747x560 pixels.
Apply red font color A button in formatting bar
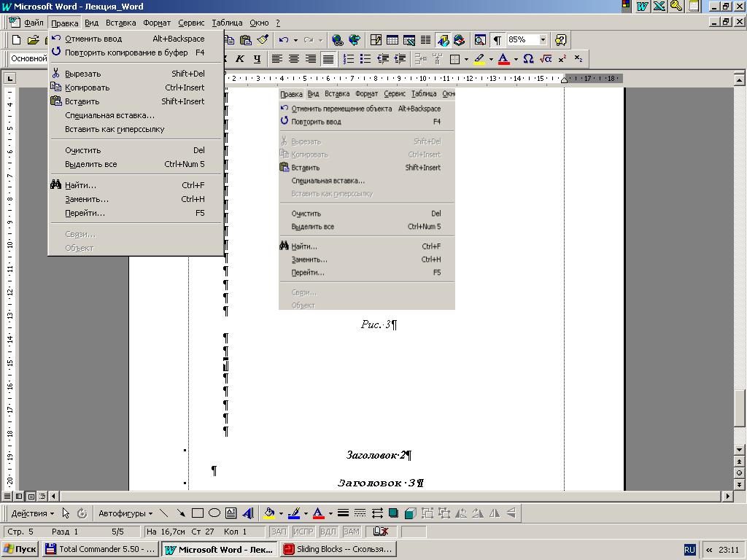click(504, 58)
